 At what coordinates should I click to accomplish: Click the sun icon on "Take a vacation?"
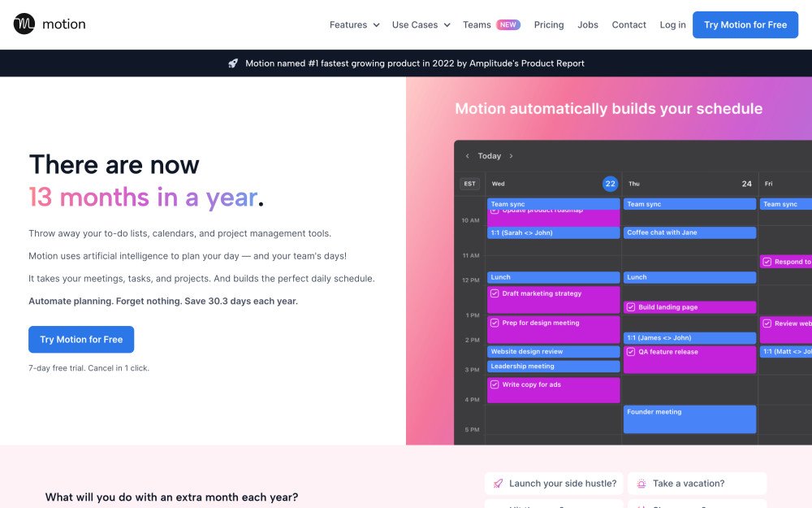point(641,483)
